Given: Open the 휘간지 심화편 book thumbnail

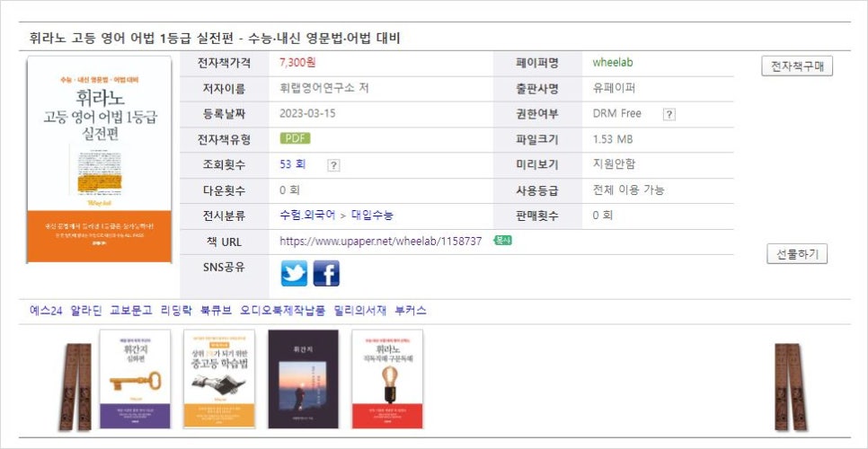Looking at the screenshot, I should click(135, 379).
